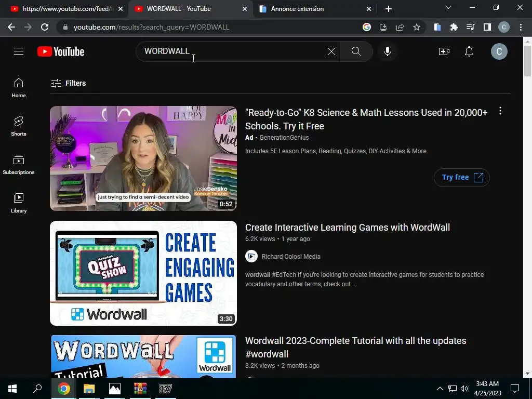
Task: Switch to the youtube.com/feed browser tab
Action: coord(63,9)
